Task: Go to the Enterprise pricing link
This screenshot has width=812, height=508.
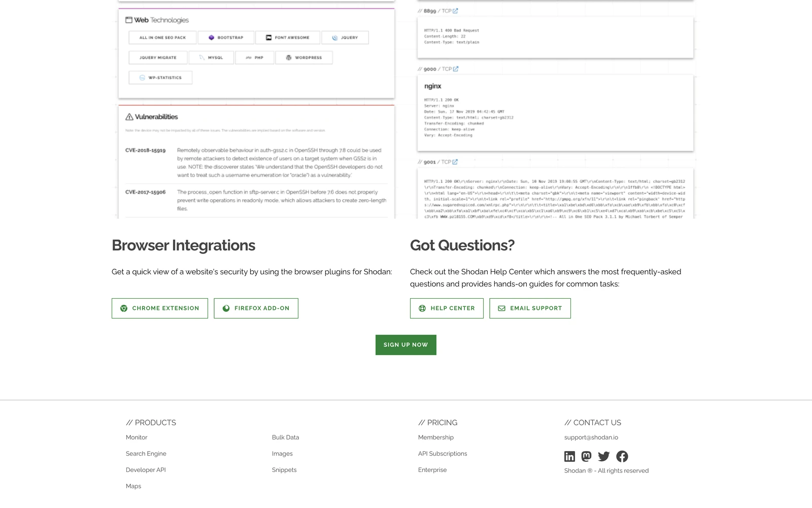Action: (x=432, y=470)
